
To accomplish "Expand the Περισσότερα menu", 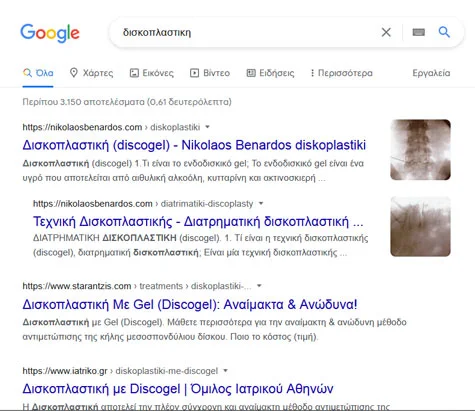I will [342, 73].
